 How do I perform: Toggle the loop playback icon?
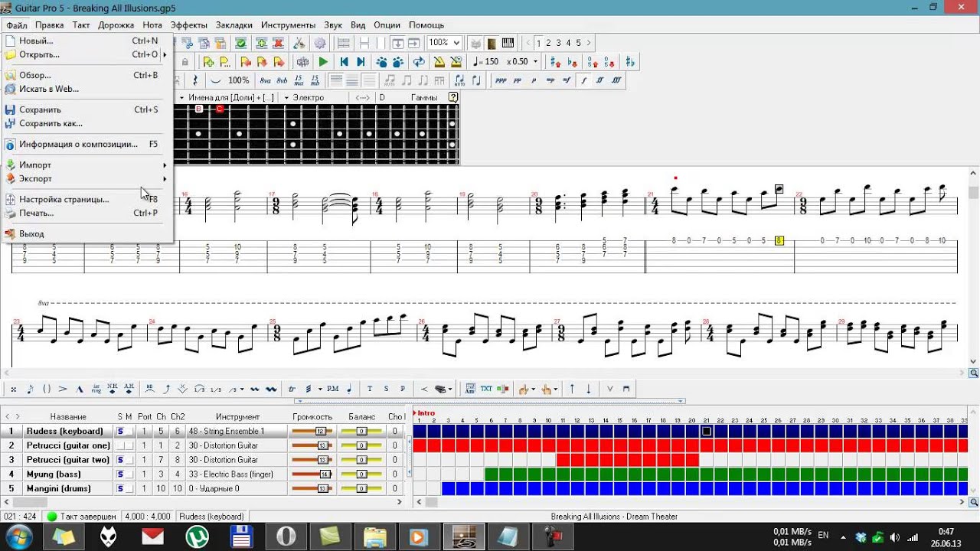point(419,62)
